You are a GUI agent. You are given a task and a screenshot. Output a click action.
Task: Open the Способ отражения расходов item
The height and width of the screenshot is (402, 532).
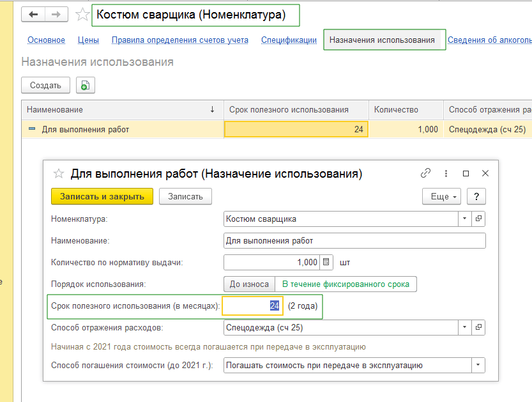[x=479, y=328]
